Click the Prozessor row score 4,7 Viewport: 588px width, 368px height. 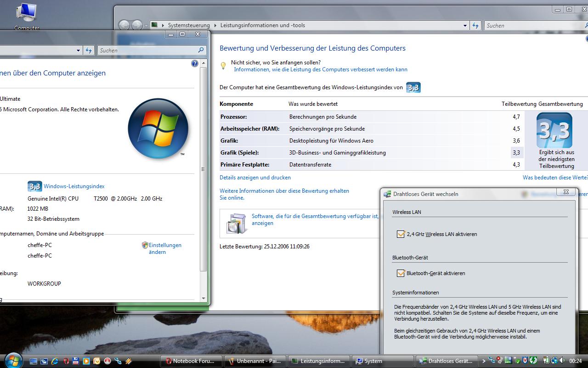tap(516, 117)
